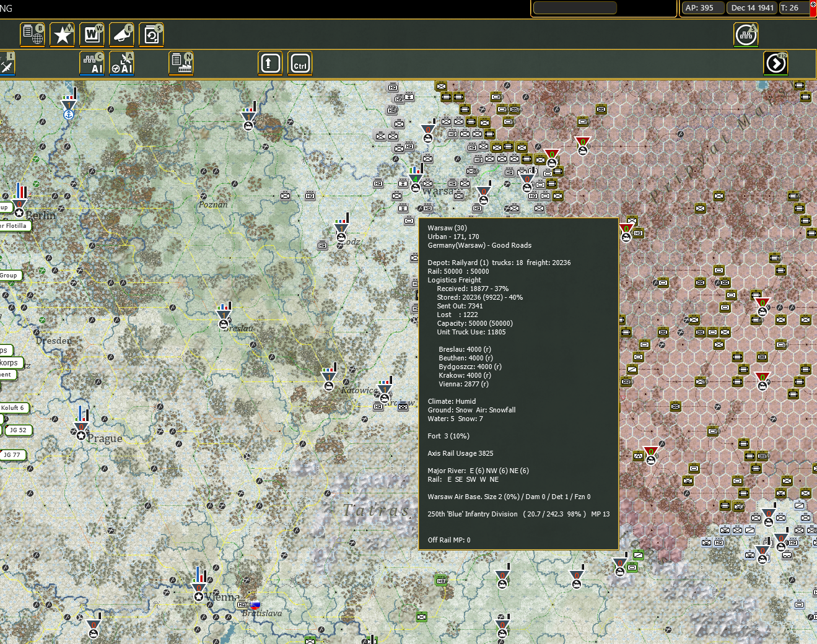
Task: Click the F12 next-arrow button
Action: (x=775, y=64)
